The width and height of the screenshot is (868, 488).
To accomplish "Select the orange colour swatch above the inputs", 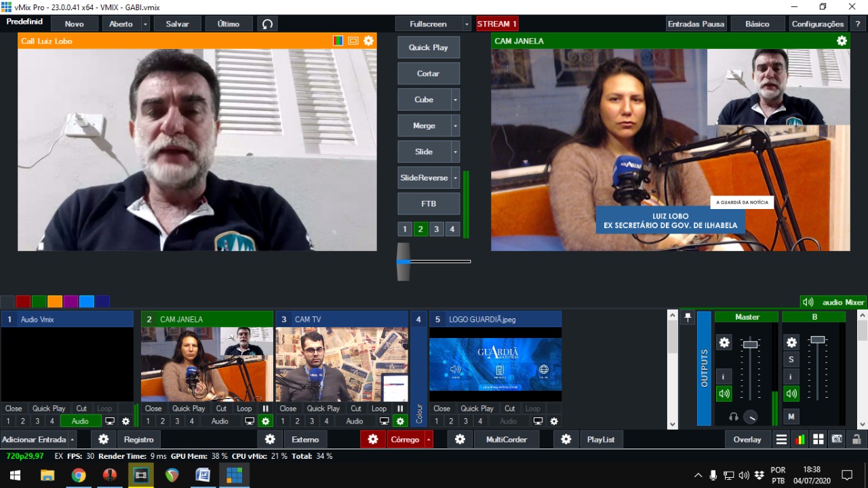I will tap(55, 301).
